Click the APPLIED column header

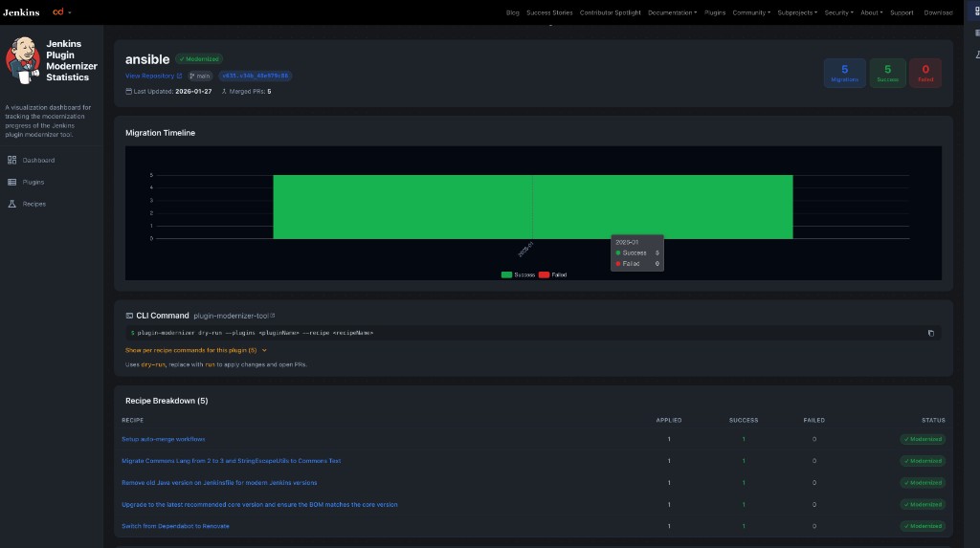coord(669,421)
